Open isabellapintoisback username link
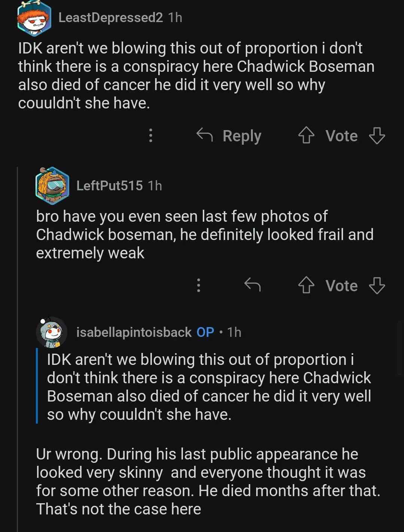 point(134,332)
